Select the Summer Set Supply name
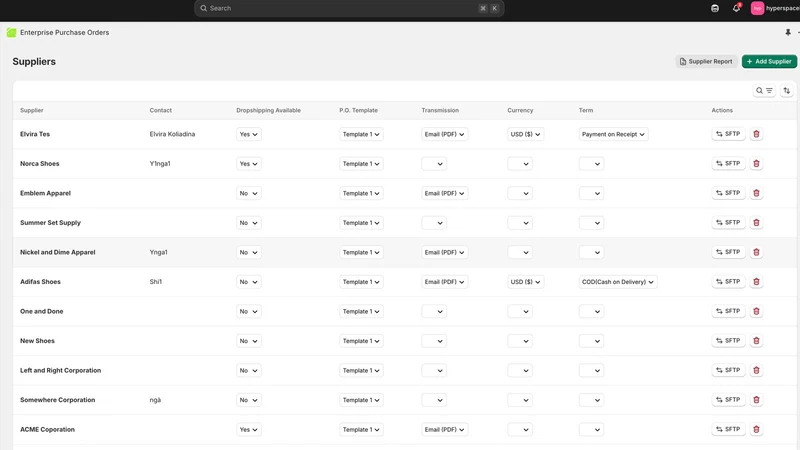800x450 pixels. 50,223
